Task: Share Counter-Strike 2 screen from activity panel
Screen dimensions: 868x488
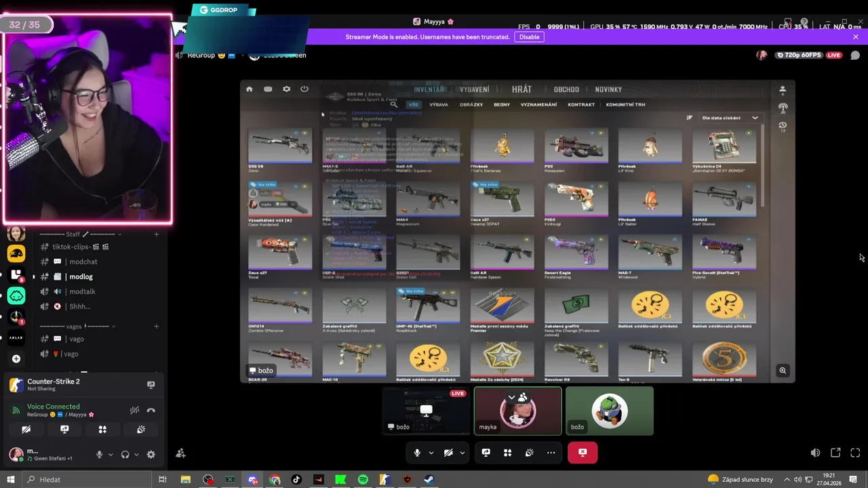Action: pos(151,384)
